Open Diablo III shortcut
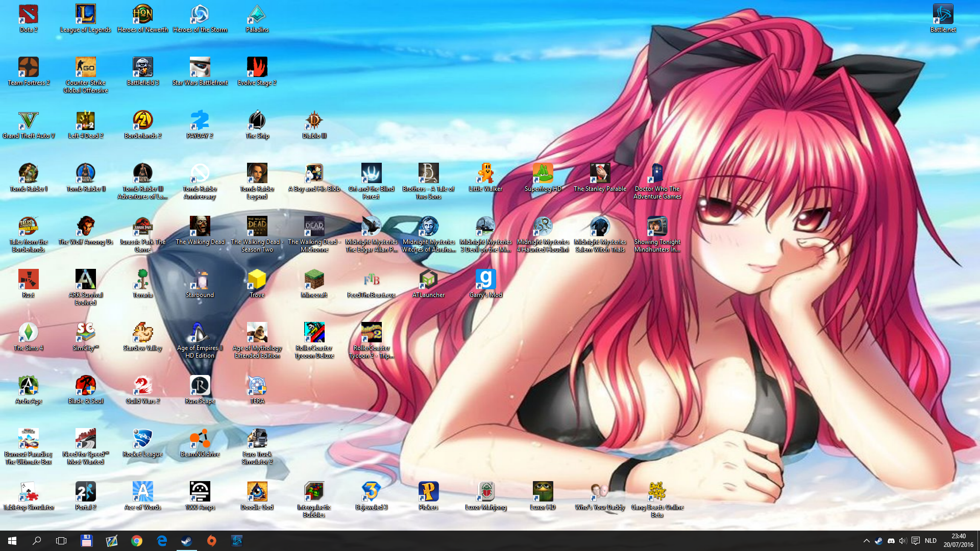 [x=314, y=124]
